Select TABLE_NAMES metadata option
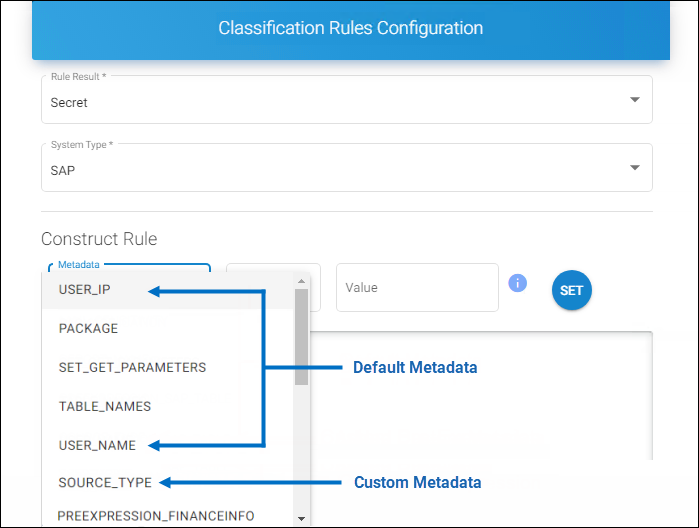The width and height of the screenshot is (699, 528). (x=104, y=406)
